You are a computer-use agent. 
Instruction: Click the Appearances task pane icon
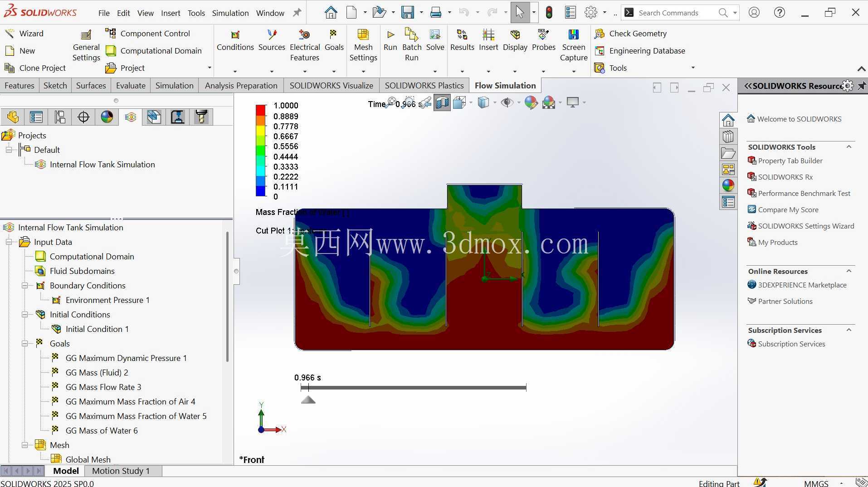click(728, 185)
